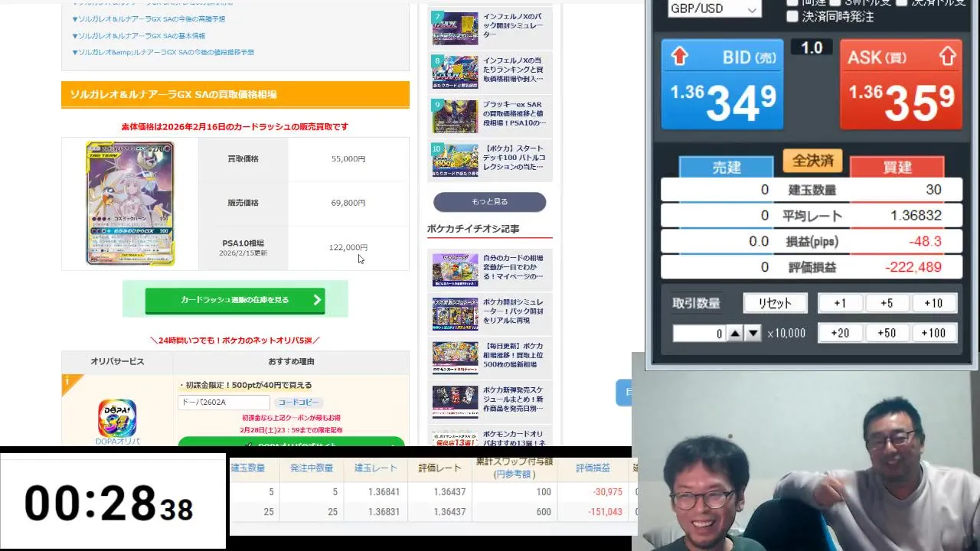Click the position row loss -151,043
The height and width of the screenshot is (551, 980).
click(605, 512)
